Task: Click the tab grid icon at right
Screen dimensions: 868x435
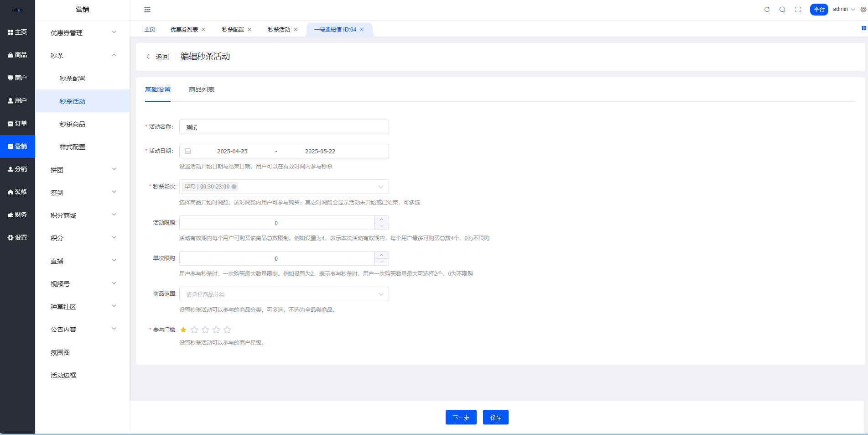Action: coord(863,28)
